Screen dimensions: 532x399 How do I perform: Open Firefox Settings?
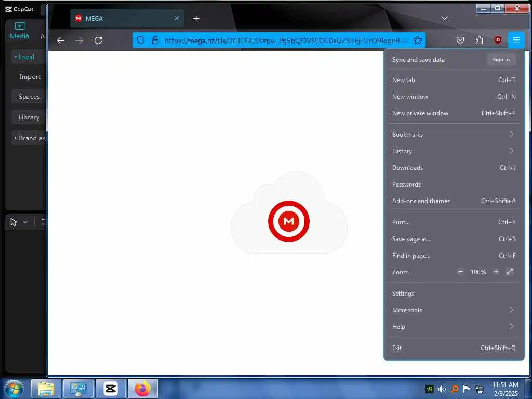pyautogui.click(x=454, y=294)
